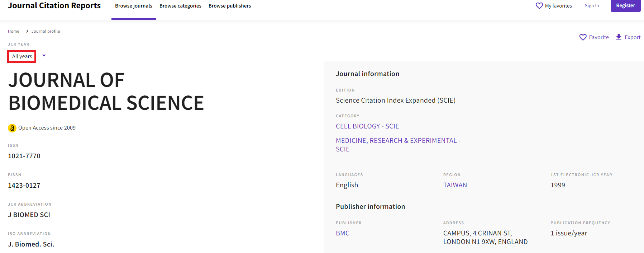
Task: Click the ISO abbreviation J. Biomed. Sci.
Action: pyautogui.click(x=31, y=244)
